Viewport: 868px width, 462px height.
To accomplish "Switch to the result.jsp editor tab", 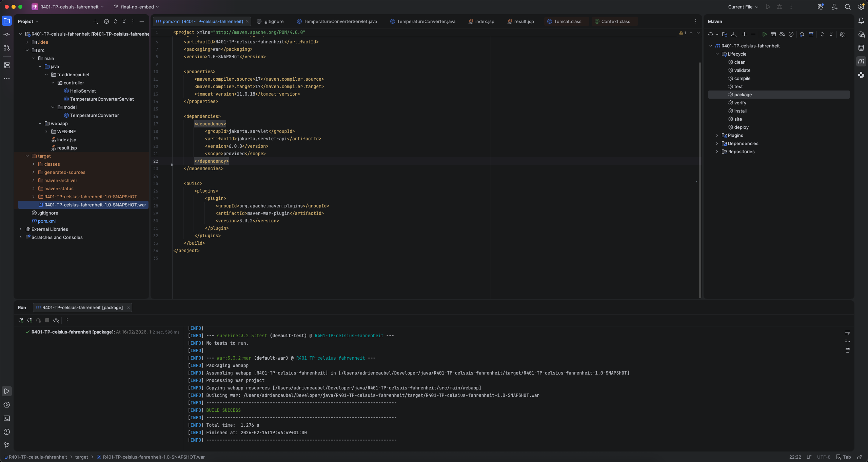I will pyautogui.click(x=524, y=21).
